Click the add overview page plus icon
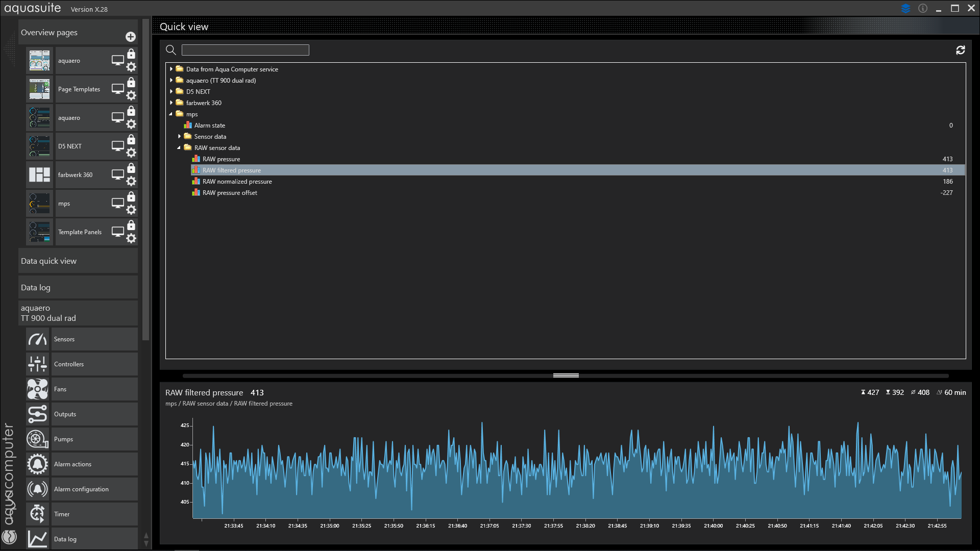Viewport: 980px width, 551px height. click(131, 37)
